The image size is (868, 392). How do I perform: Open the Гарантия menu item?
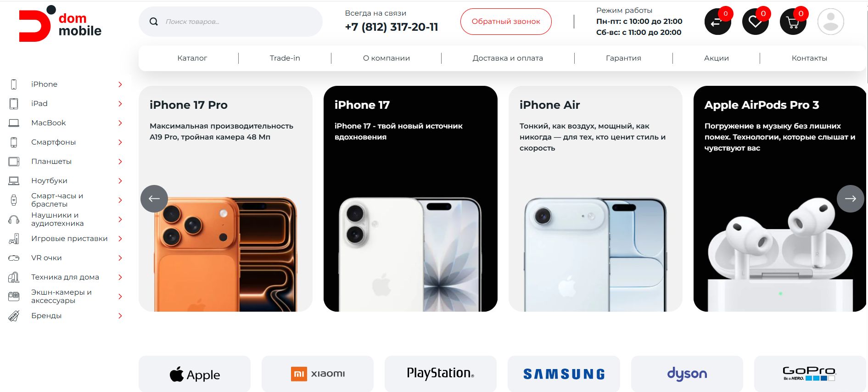pos(623,58)
